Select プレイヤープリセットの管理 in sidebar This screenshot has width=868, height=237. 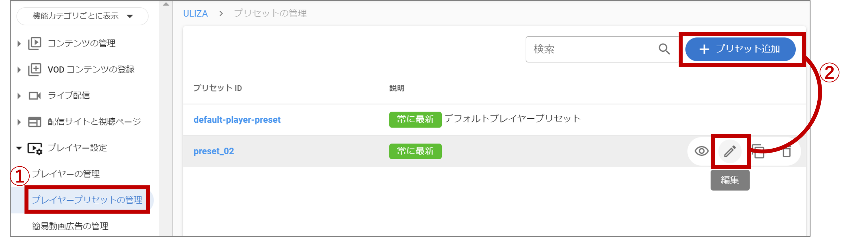click(87, 200)
